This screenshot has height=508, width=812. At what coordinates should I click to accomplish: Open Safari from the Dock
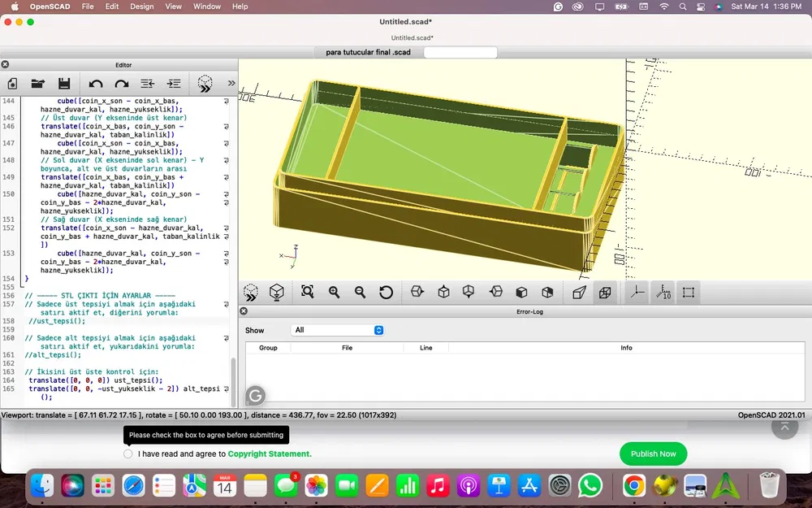point(133,486)
